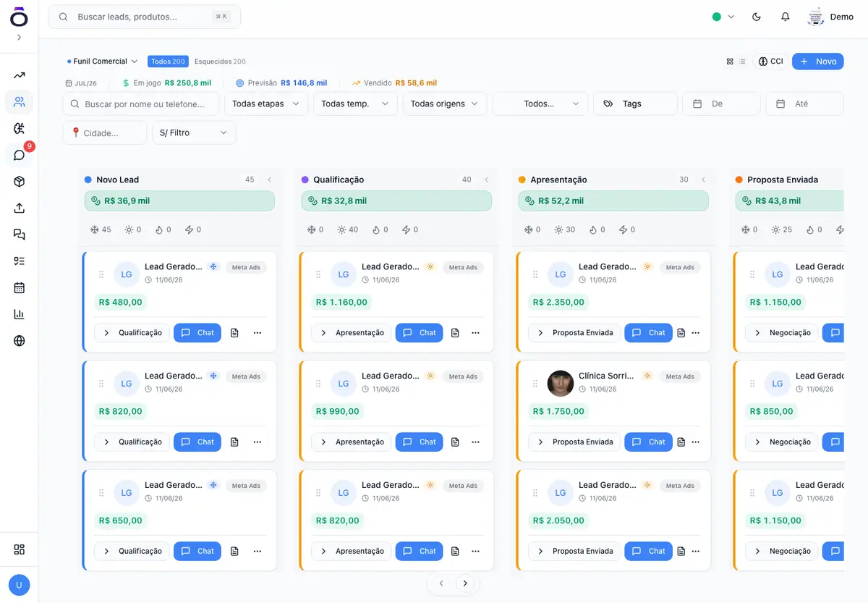
Task: Open the globe icon in sidebar
Action: [19, 341]
